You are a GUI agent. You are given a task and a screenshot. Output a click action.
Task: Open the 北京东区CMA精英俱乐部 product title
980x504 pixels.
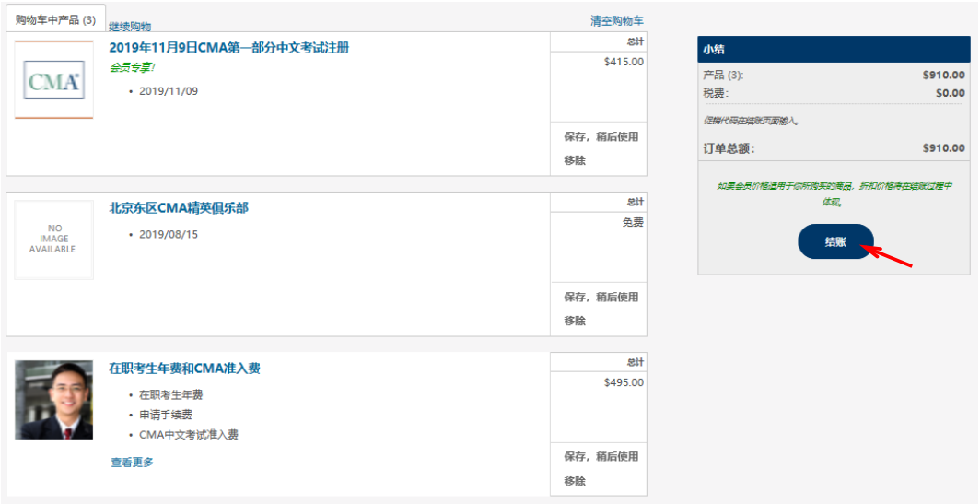point(178,208)
